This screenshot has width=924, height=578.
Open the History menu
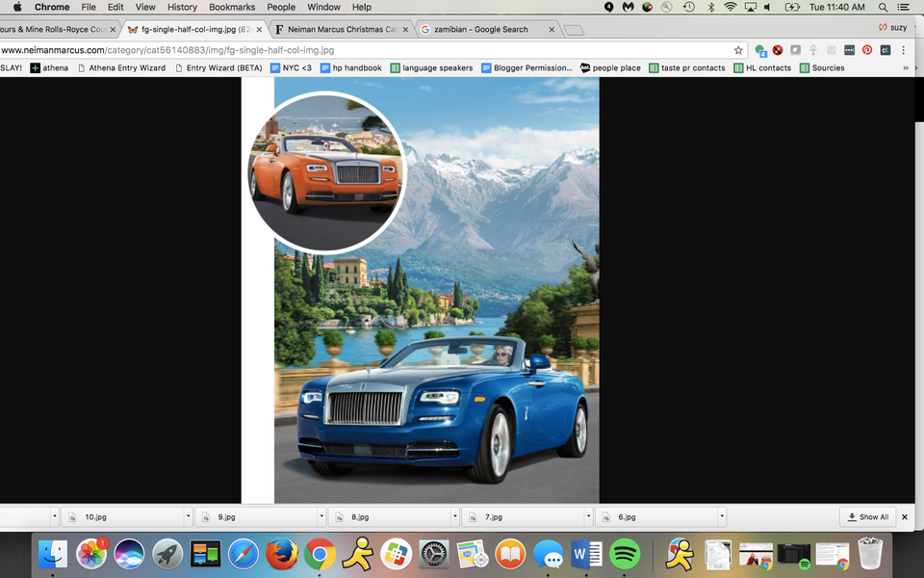(182, 7)
